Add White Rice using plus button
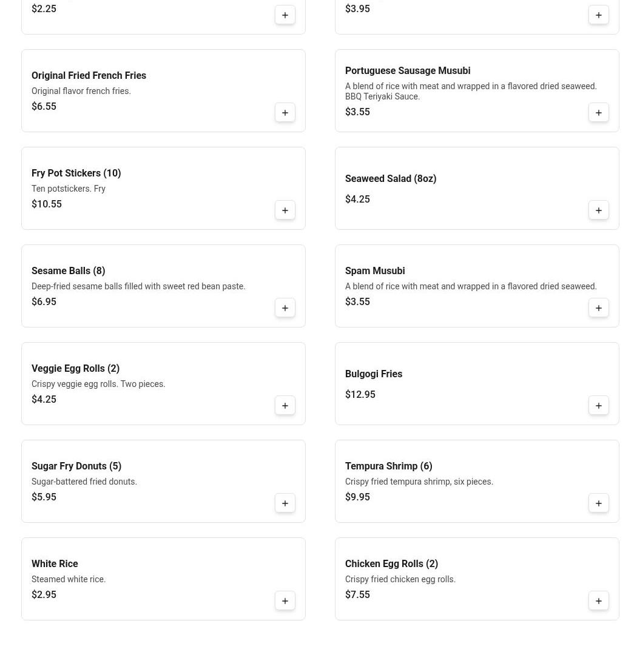The width and height of the screenshot is (637, 672). point(285,601)
